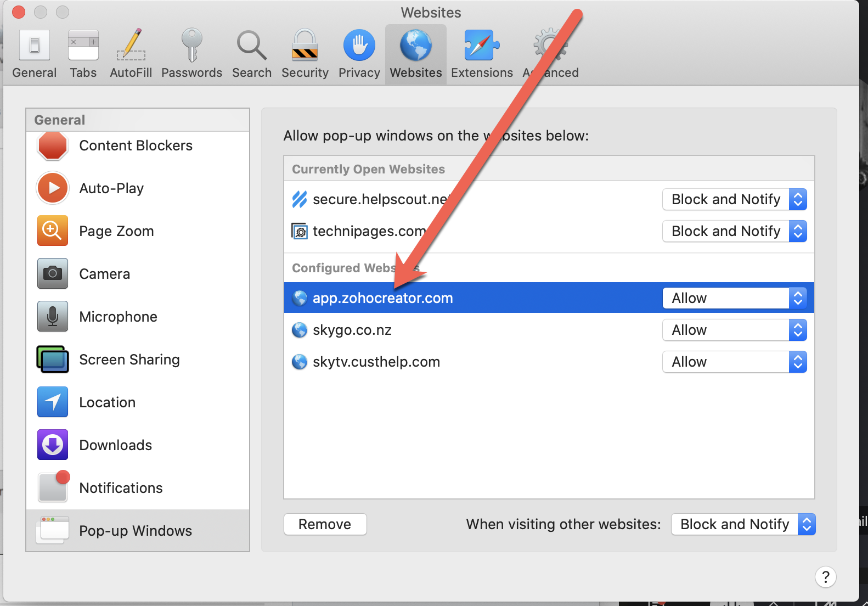The width and height of the screenshot is (868, 606).
Task: Select Notifications icon in sidebar
Action: click(54, 486)
